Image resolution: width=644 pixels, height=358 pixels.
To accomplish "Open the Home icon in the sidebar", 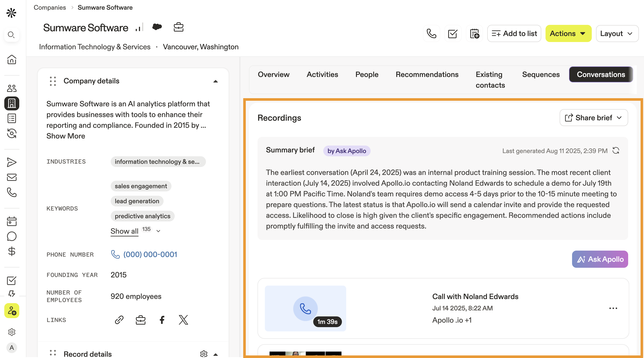I will click(12, 60).
